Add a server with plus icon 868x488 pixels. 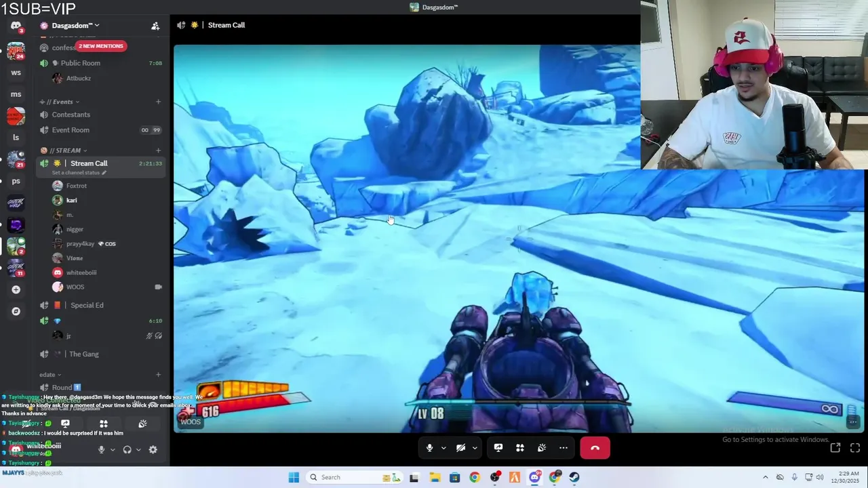(x=16, y=289)
